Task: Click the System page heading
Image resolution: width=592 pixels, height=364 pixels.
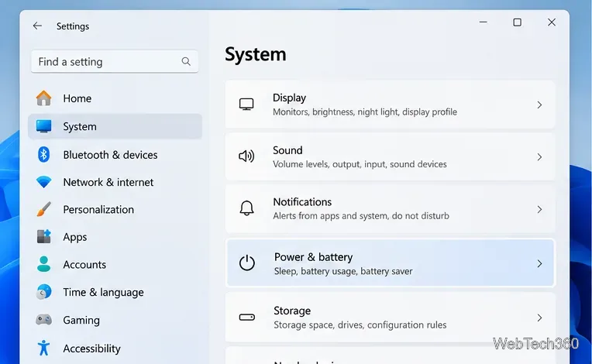Action: click(x=256, y=54)
